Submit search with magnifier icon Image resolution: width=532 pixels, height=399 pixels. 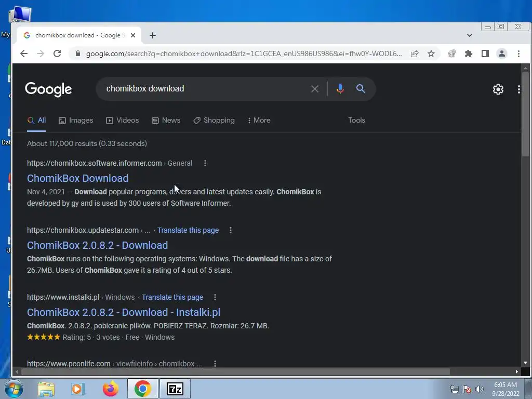tap(361, 89)
